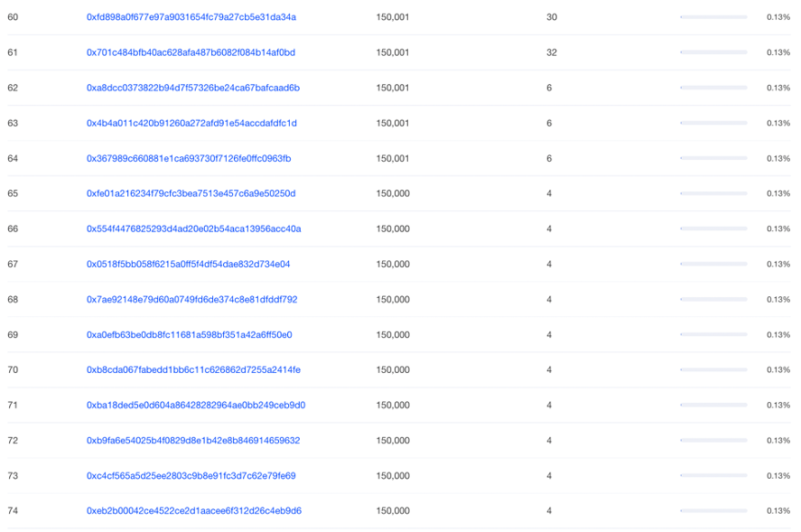The width and height of the screenshot is (801, 532).
Task: Select rank number 73
Action: pos(13,475)
